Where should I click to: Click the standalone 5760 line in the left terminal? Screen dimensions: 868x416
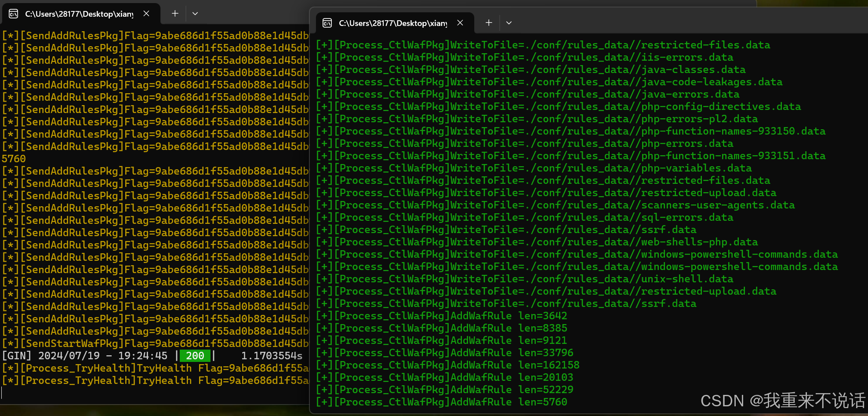14,159
